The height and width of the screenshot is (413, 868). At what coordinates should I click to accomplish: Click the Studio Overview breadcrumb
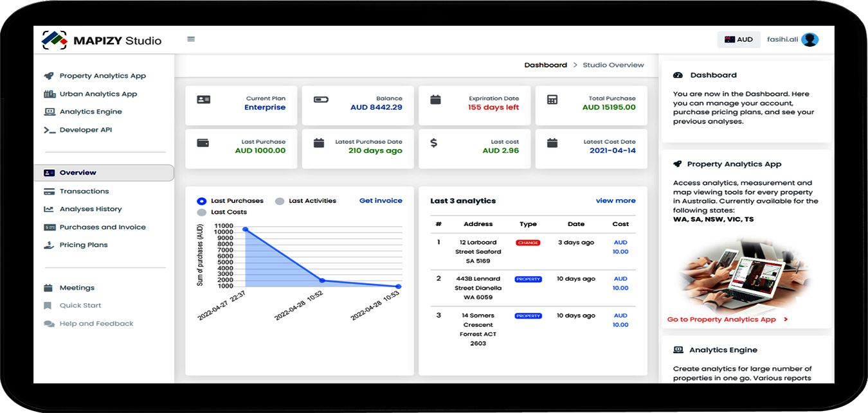pyautogui.click(x=613, y=65)
